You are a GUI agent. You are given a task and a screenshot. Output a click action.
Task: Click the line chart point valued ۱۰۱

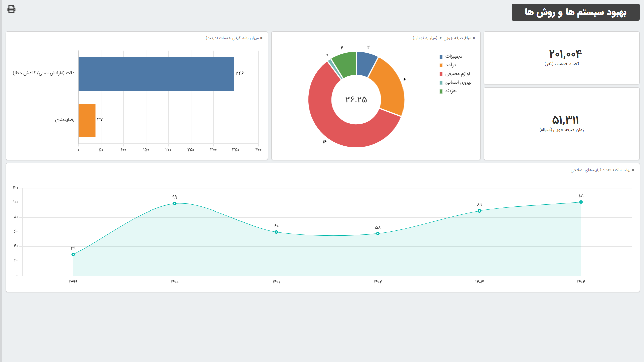pyautogui.click(x=581, y=202)
